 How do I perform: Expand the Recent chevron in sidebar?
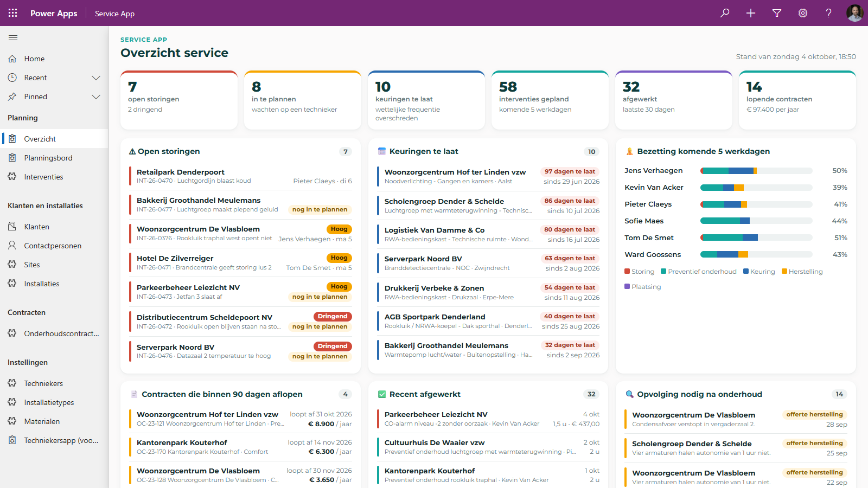click(96, 78)
